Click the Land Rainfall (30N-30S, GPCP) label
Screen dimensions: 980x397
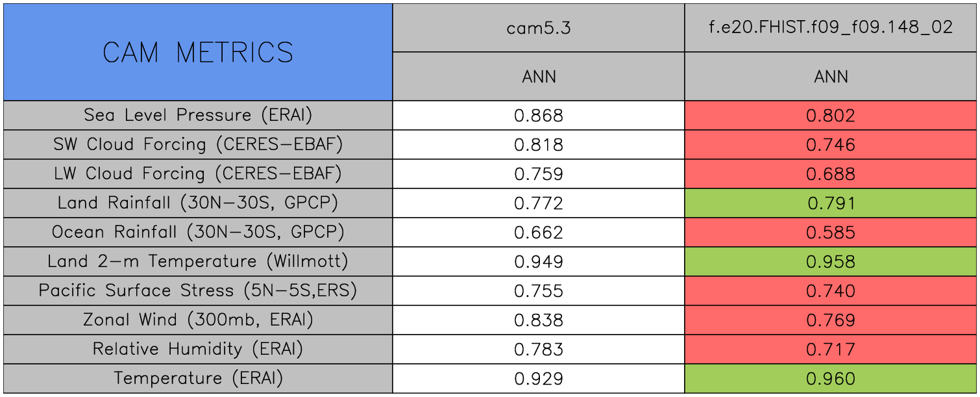[198, 203]
